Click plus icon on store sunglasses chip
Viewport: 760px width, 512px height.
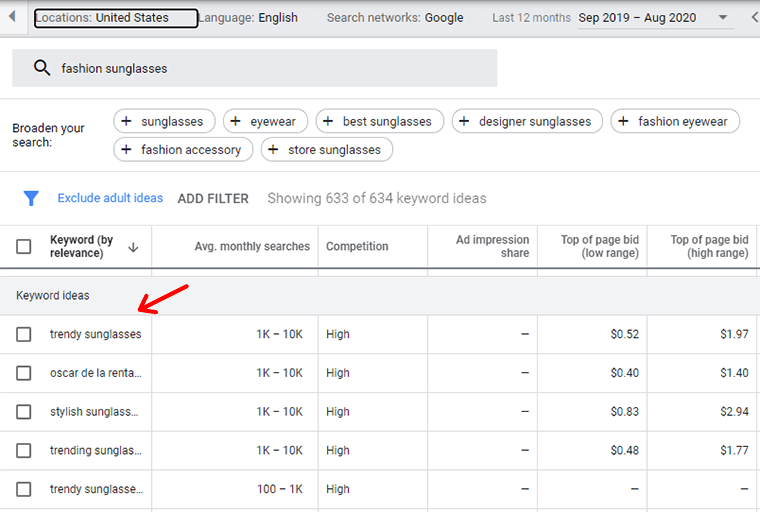(273, 149)
